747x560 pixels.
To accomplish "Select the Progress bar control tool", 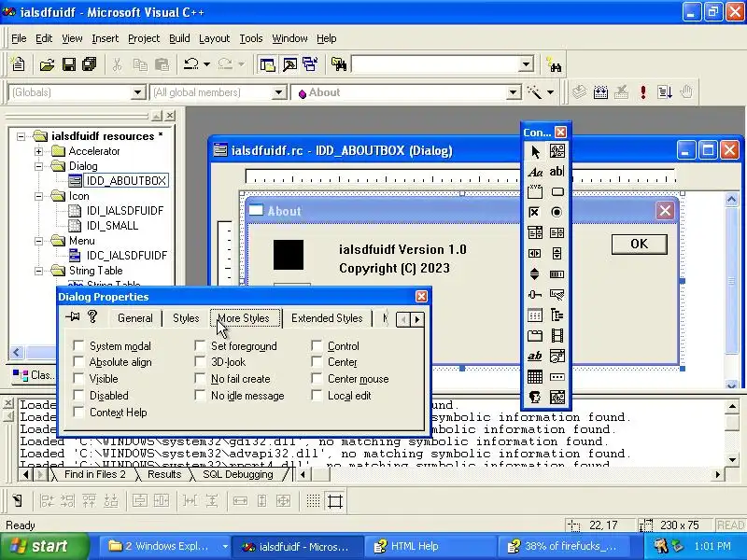I will click(x=557, y=274).
